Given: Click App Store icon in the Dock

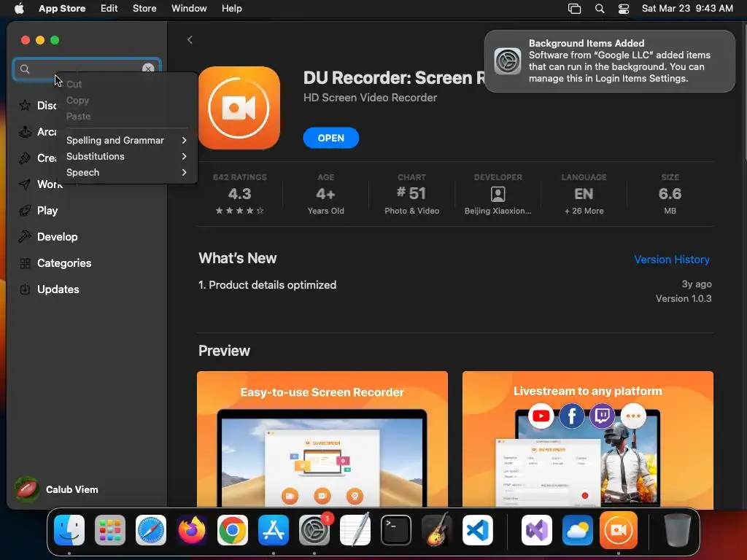Looking at the screenshot, I should (274, 530).
